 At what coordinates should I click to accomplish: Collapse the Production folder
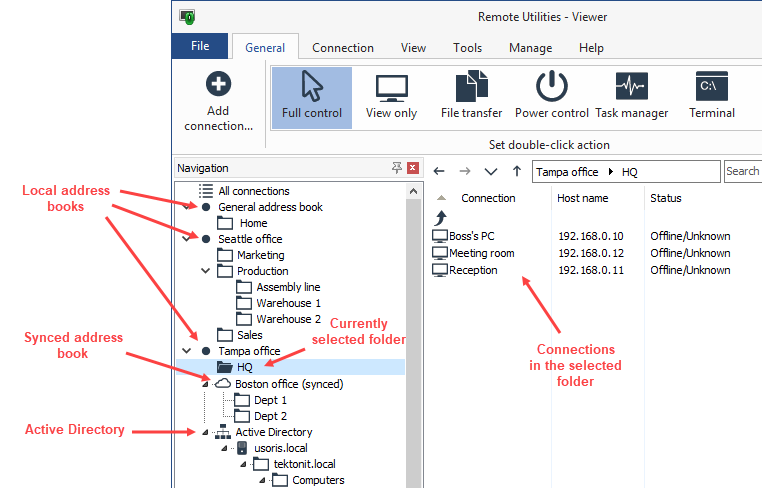[x=206, y=271]
